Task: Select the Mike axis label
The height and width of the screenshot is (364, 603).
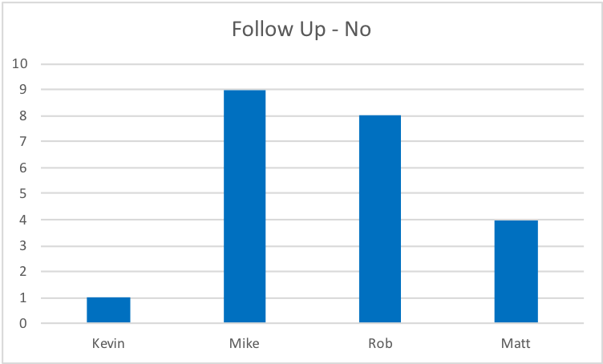Action: pos(245,345)
